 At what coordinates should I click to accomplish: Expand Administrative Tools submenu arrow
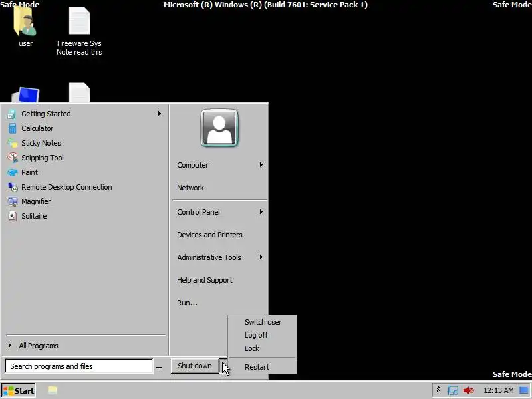click(261, 257)
